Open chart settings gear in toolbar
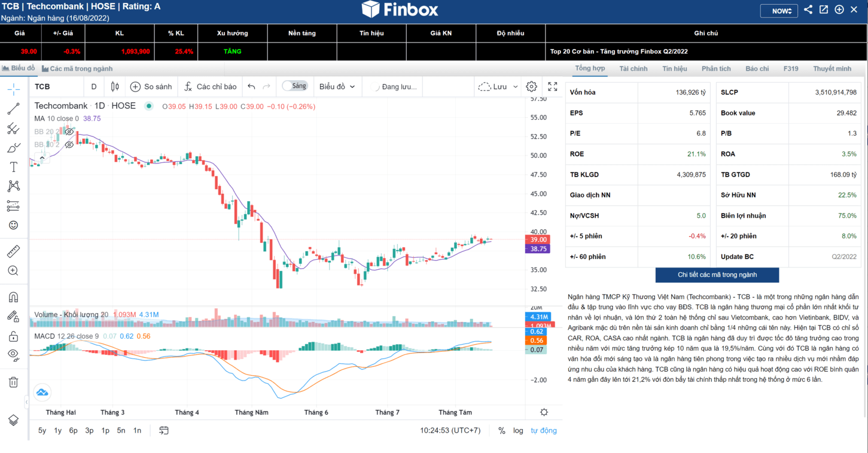This screenshot has height=453, width=868. click(x=531, y=87)
